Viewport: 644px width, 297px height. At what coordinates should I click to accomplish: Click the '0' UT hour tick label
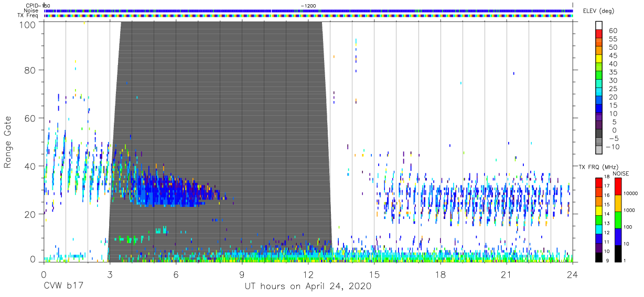(x=44, y=274)
